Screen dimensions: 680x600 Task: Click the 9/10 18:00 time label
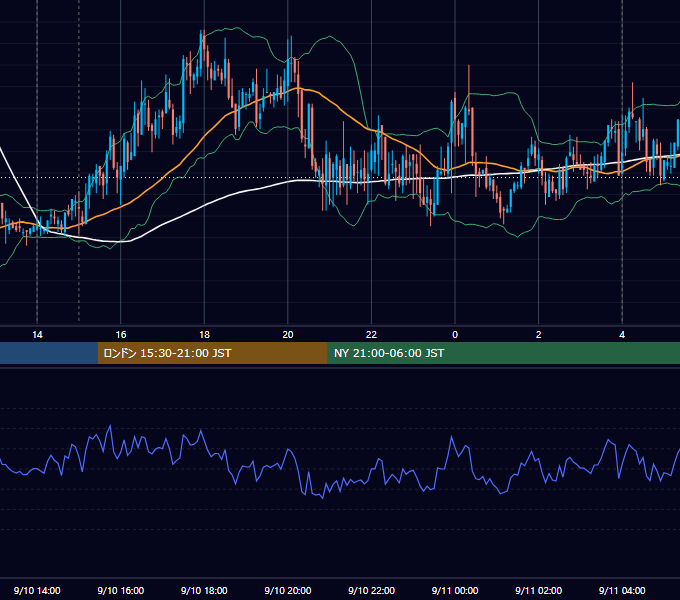pyautogui.click(x=204, y=590)
